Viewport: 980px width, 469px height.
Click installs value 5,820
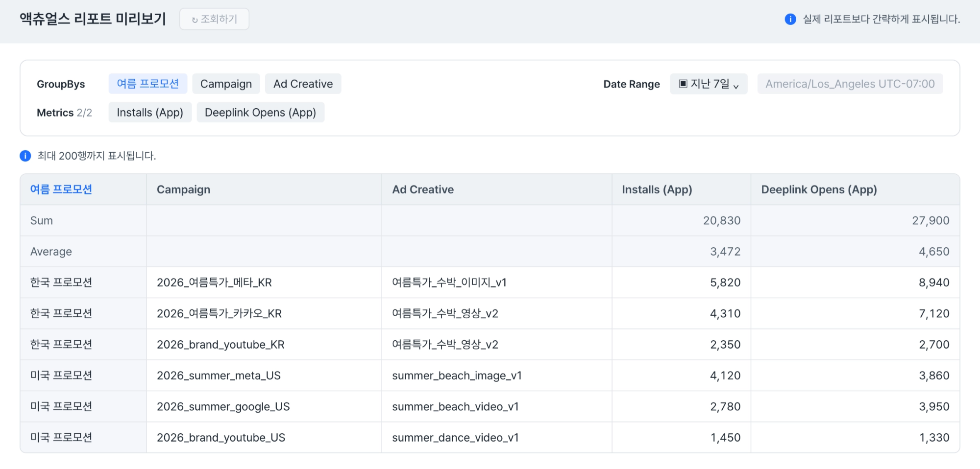(x=725, y=282)
